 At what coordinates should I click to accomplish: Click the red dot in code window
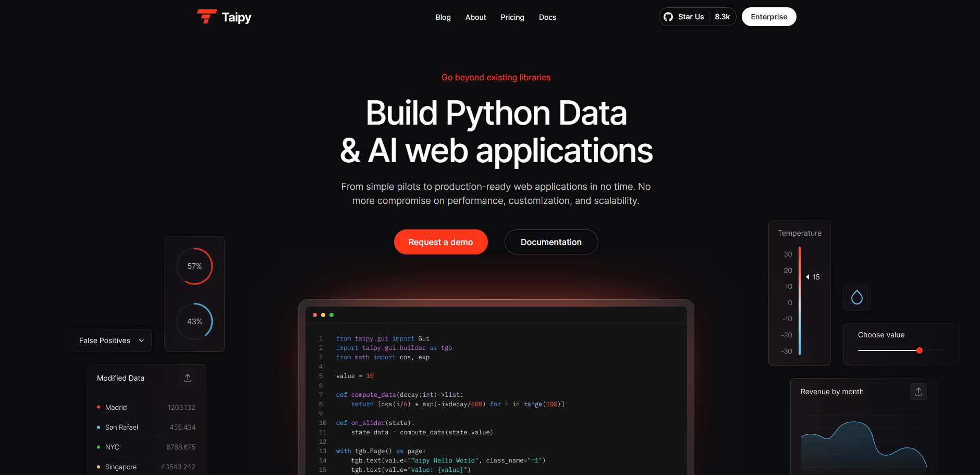[315, 315]
